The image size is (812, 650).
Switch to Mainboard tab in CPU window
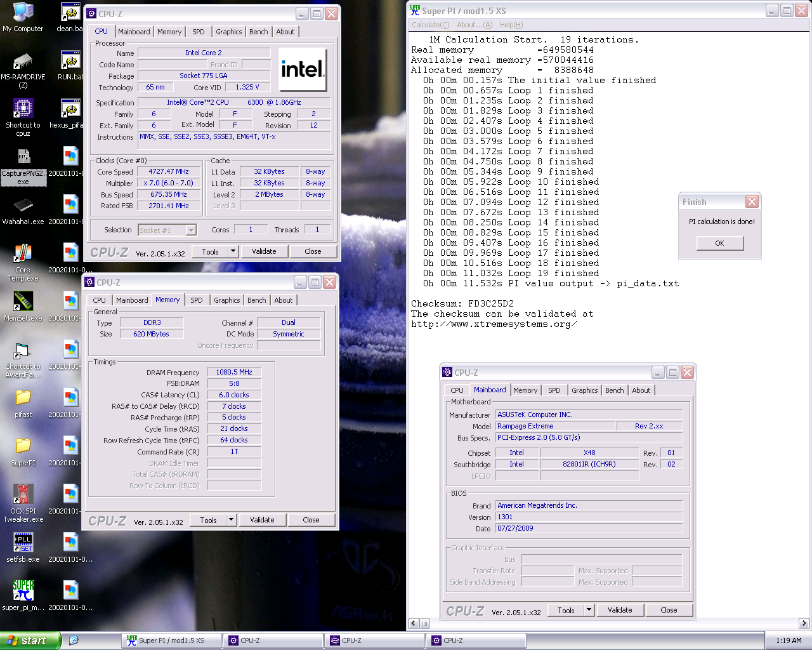click(x=134, y=32)
